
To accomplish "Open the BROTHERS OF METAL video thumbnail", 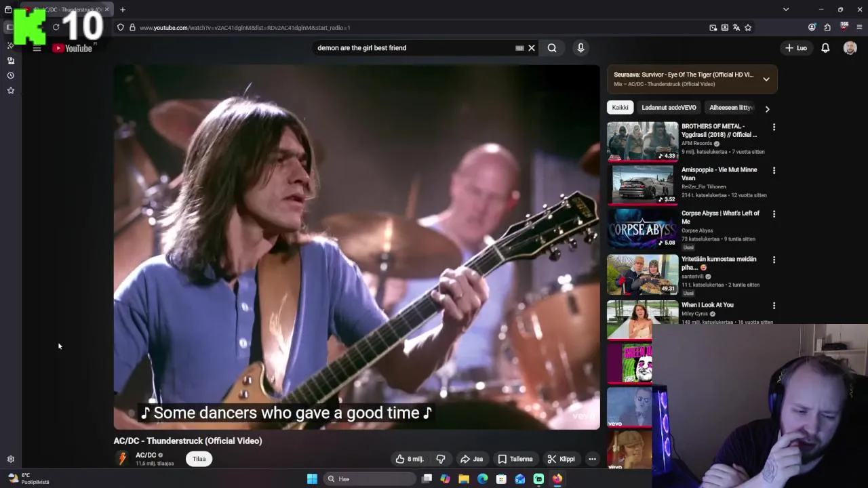I will [642, 142].
